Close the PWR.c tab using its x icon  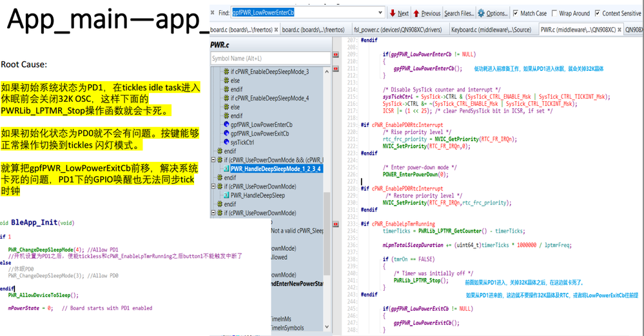pos(620,30)
